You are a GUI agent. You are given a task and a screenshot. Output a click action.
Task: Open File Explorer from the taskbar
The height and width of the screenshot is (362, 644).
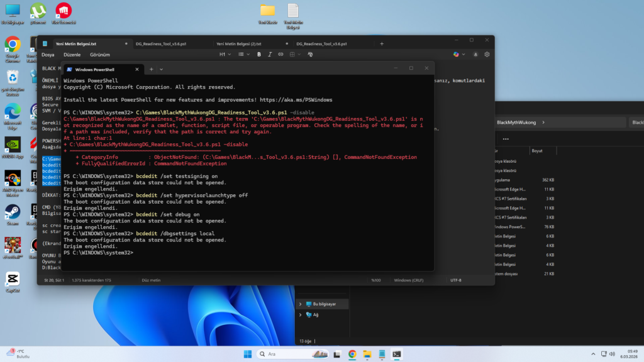367,354
